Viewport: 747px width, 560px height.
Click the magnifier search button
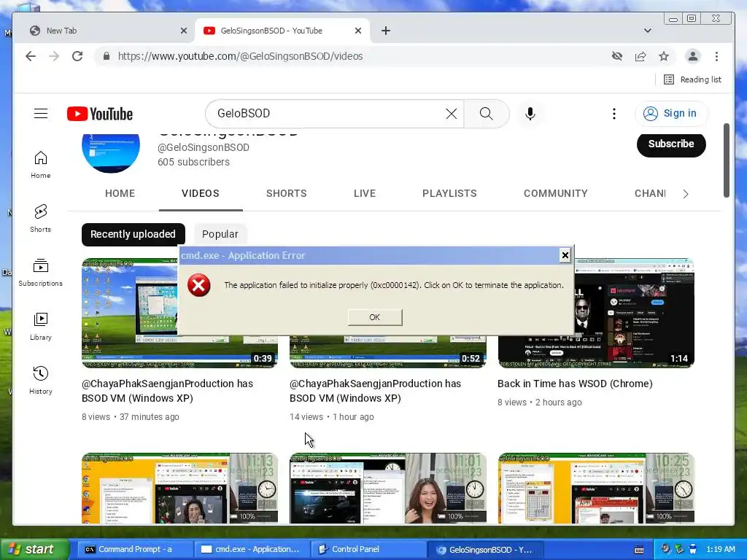[x=486, y=113]
